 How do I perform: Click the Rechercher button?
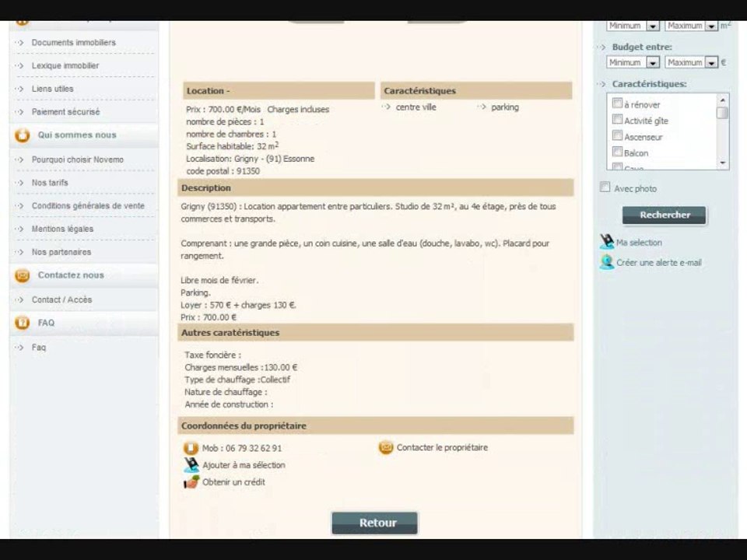(x=665, y=215)
